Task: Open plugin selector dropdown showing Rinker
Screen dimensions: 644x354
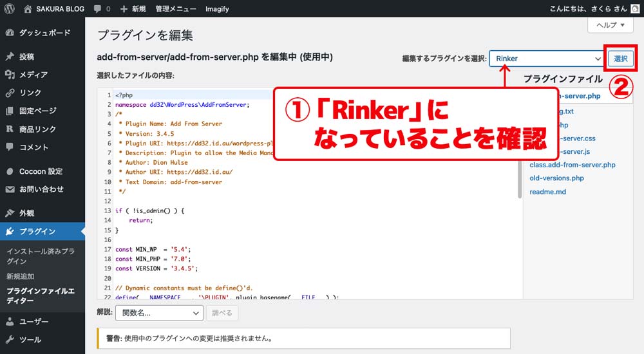Action: [x=546, y=59]
